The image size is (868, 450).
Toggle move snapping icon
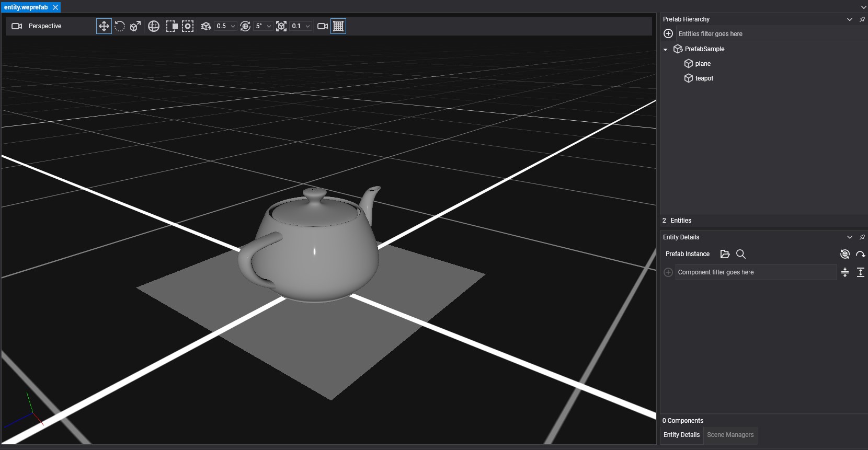[x=206, y=26]
